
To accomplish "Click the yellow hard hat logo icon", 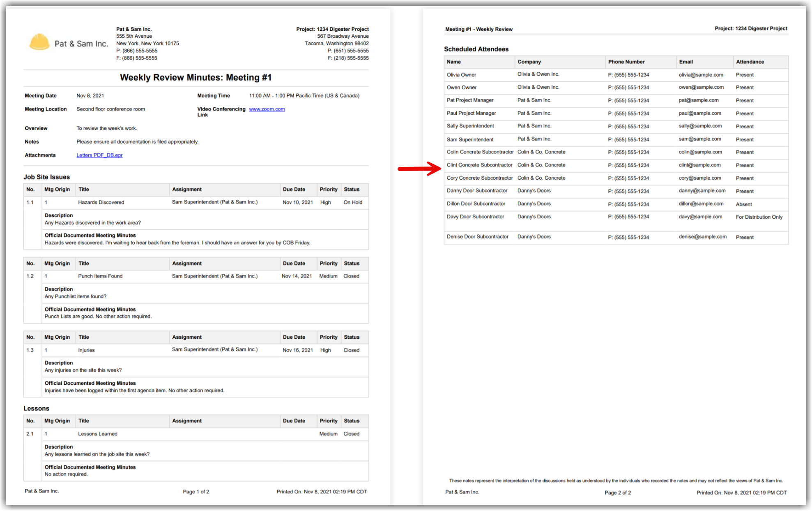I will pyautogui.click(x=39, y=42).
